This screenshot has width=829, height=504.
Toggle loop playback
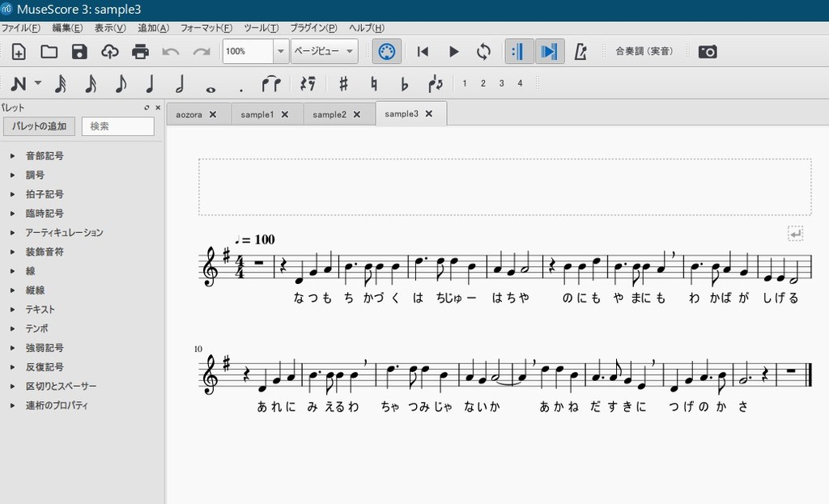[483, 52]
